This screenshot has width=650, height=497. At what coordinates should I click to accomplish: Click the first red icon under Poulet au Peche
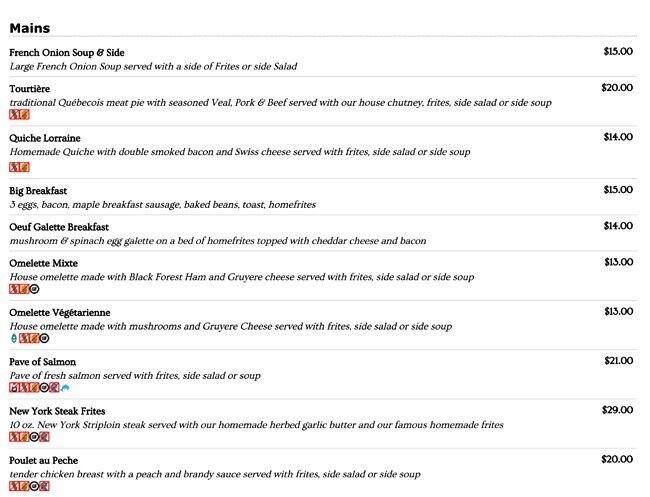[x=14, y=487]
